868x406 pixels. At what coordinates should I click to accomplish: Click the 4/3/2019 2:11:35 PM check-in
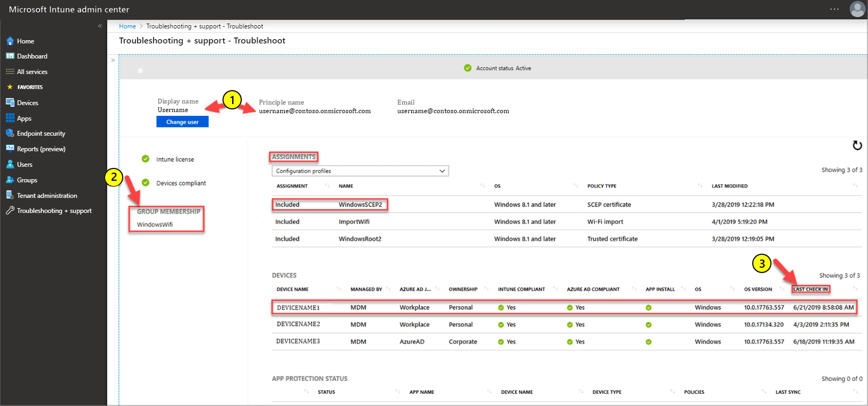coord(821,324)
